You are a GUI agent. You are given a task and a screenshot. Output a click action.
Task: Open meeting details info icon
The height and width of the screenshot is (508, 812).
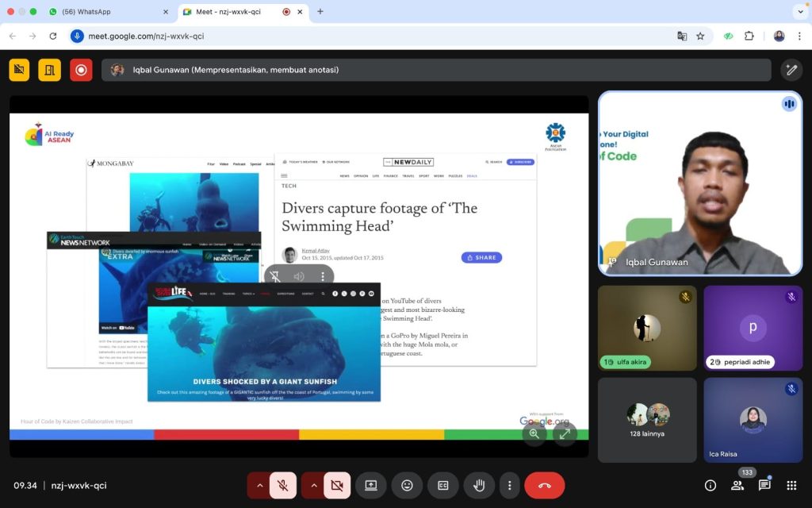coord(710,486)
